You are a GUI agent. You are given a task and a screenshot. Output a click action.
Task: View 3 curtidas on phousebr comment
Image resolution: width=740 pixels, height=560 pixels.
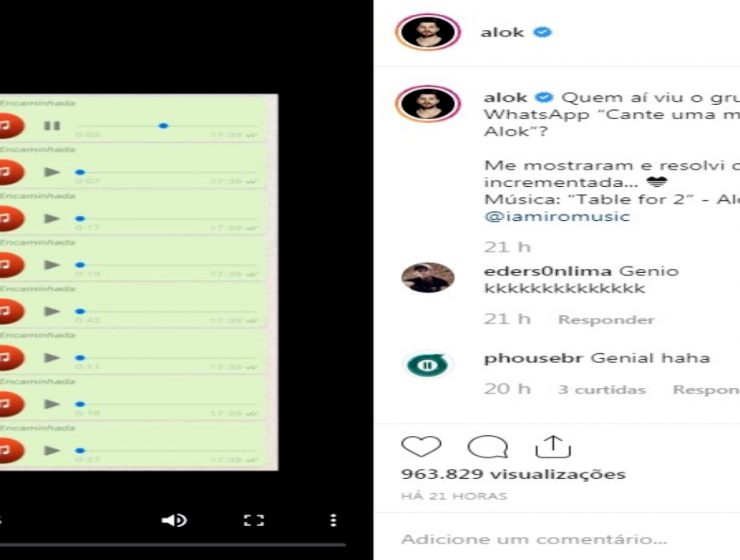tap(602, 389)
